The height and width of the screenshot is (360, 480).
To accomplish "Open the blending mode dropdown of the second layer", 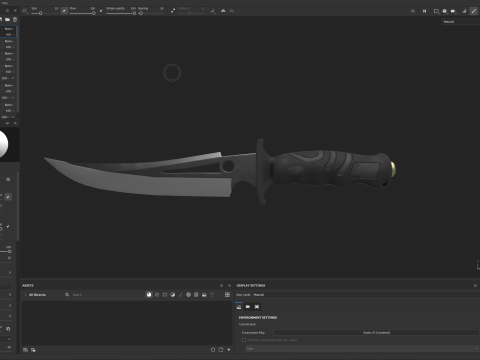I will (x=9, y=41).
